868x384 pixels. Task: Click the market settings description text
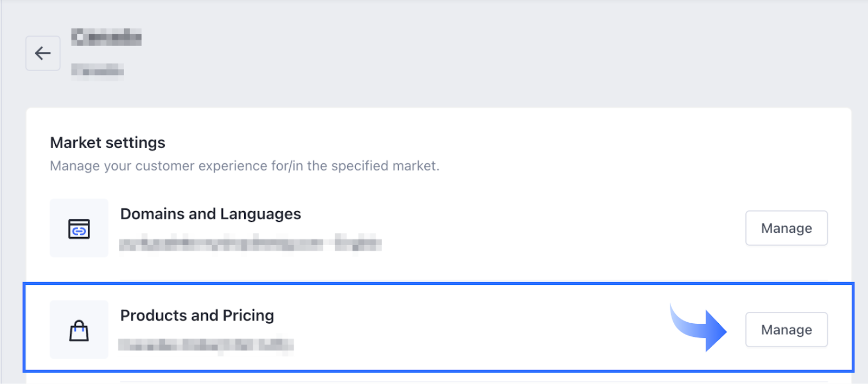pyautogui.click(x=245, y=165)
